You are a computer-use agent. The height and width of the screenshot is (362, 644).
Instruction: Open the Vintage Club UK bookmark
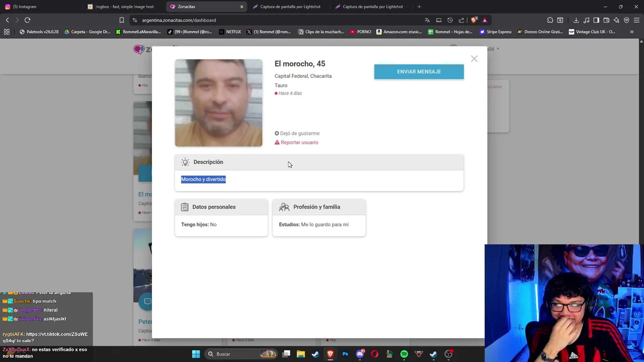click(592, 32)
